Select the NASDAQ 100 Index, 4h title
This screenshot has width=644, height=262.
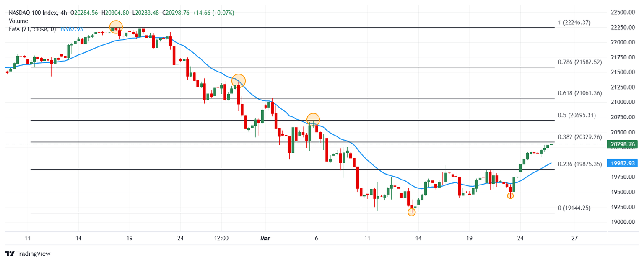click(x=38, y=13)
